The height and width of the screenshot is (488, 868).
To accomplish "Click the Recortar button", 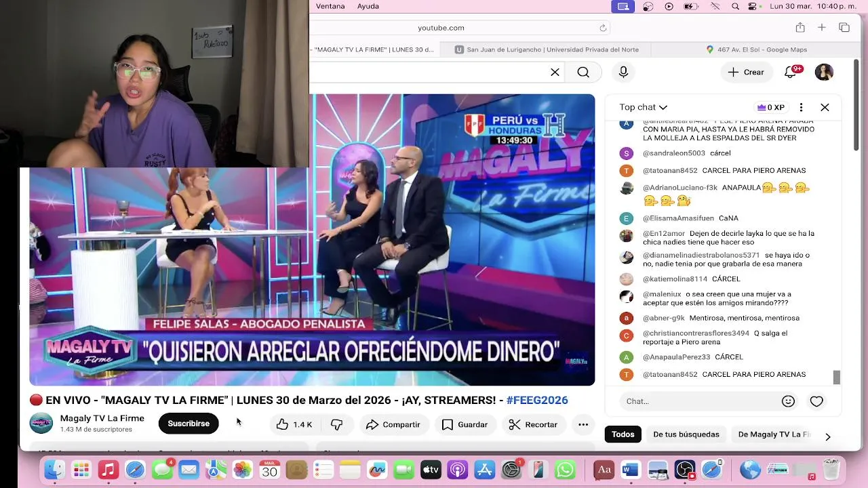I will click(533, 424).
